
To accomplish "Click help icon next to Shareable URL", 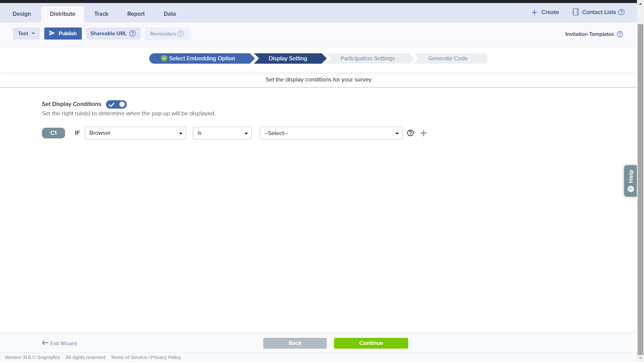I will coord(132,34).
